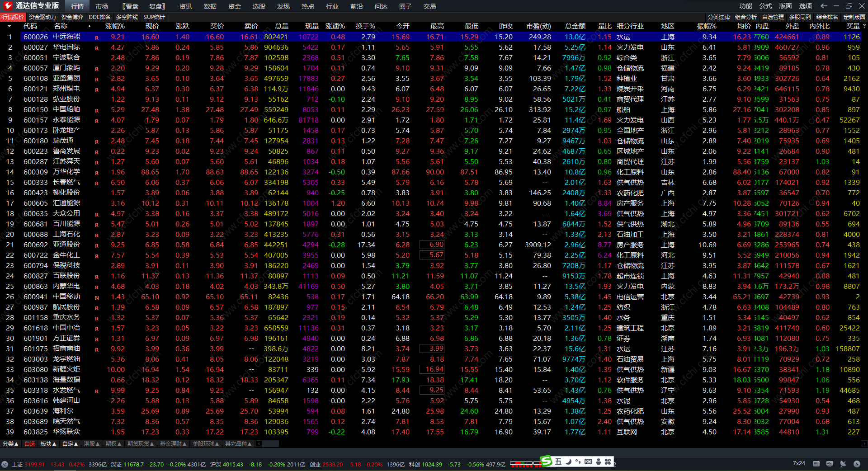Open the header row dropdown triangle
Screen dimensions: 868x471
pyautogui.click(x=9, y=26)
